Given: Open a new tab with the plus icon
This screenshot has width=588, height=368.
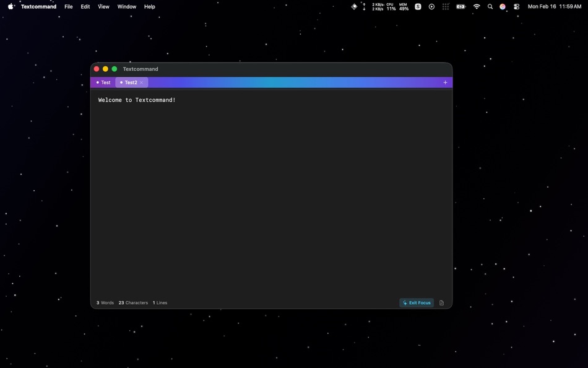Looking at the screenshot, I should pos(444,82).
